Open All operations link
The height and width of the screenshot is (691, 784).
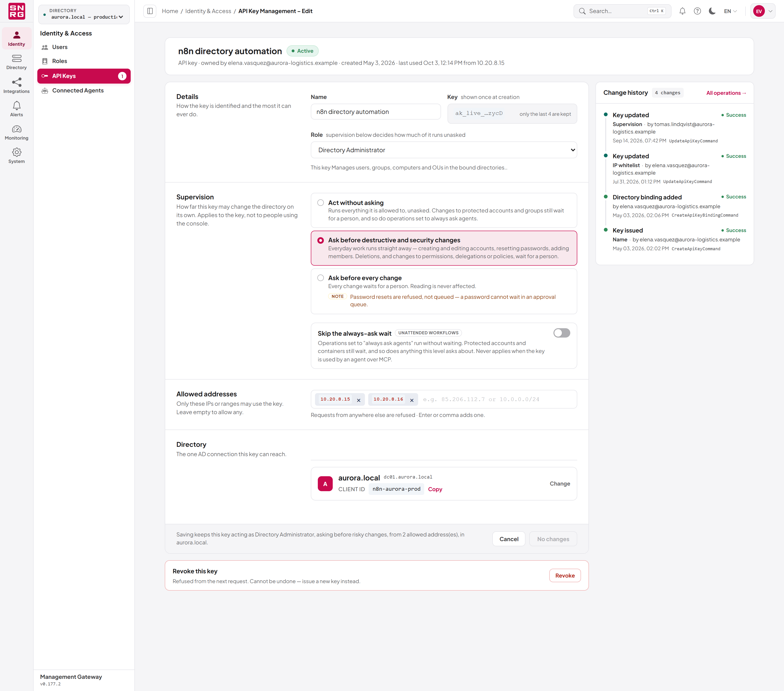click(726, 93)
